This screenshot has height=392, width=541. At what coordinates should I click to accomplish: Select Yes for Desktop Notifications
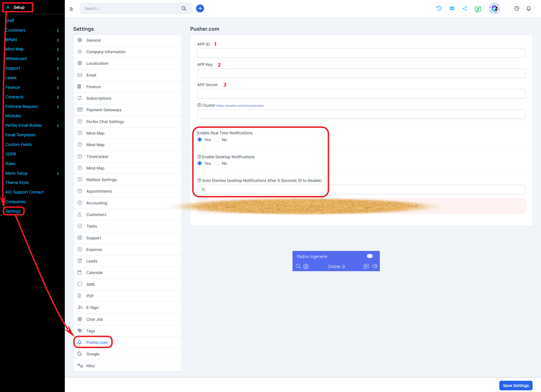[200, 163]
